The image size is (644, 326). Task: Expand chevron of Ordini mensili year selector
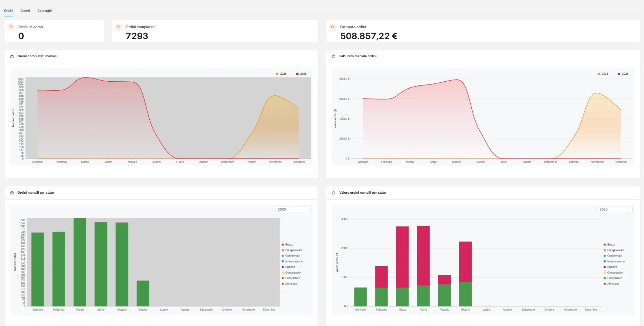click(x=307, y=209)
